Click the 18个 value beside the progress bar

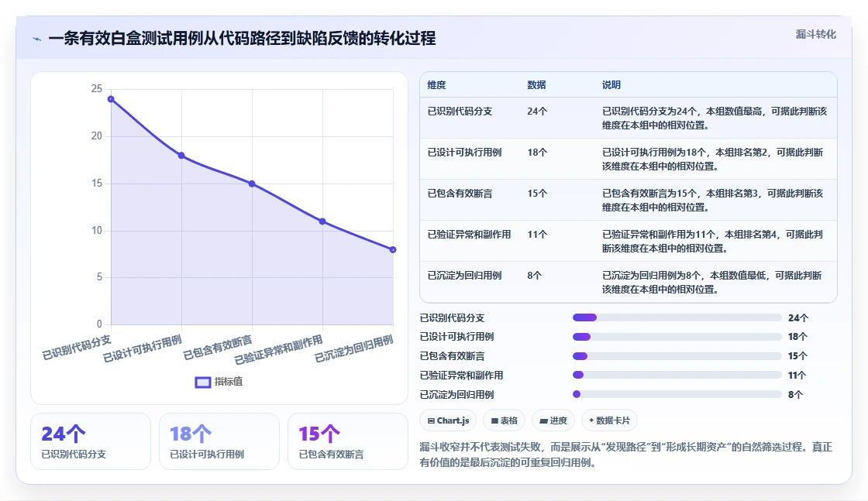[x=797, y=337]
